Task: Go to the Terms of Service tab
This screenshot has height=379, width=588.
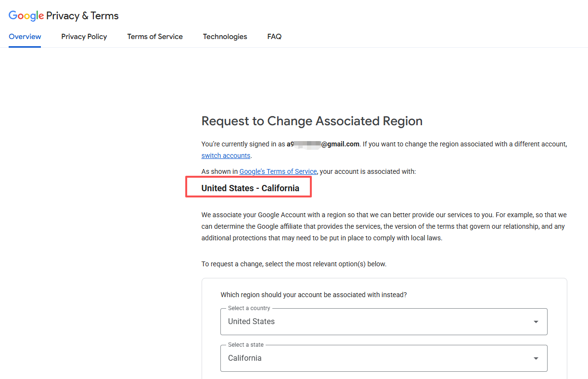Action: click(x=155, y=37)
